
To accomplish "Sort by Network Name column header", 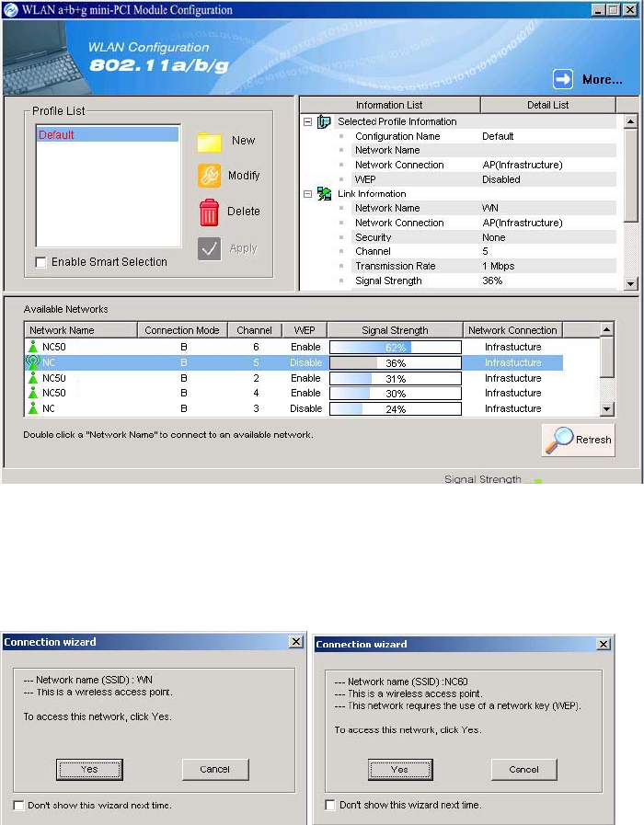I will point(81,330).
